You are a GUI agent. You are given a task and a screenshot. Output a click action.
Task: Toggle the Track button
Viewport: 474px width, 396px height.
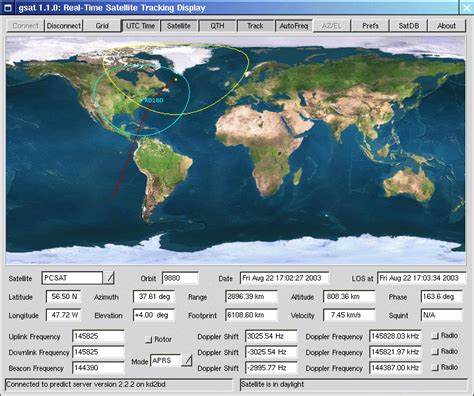point(255,26)
